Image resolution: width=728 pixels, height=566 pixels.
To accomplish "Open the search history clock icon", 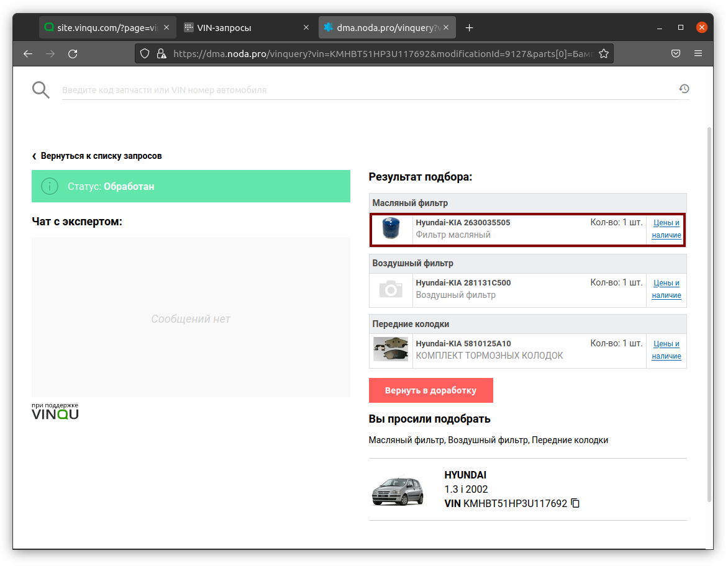I will (684, 89).
